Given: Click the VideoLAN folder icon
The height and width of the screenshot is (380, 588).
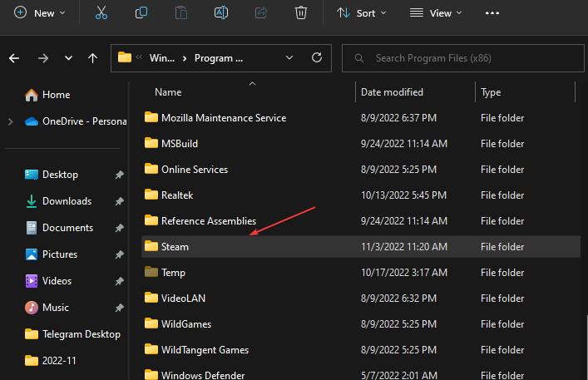Looking at the screenshot, I should point(151,298).
